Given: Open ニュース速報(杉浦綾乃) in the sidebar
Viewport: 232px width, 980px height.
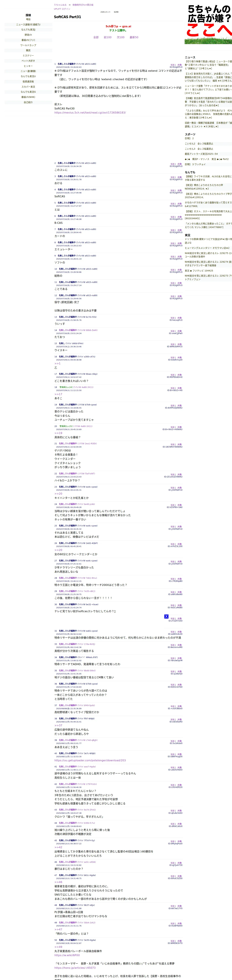Looking at the screenshot, I should pyautogui.click(x=28, y=24).
